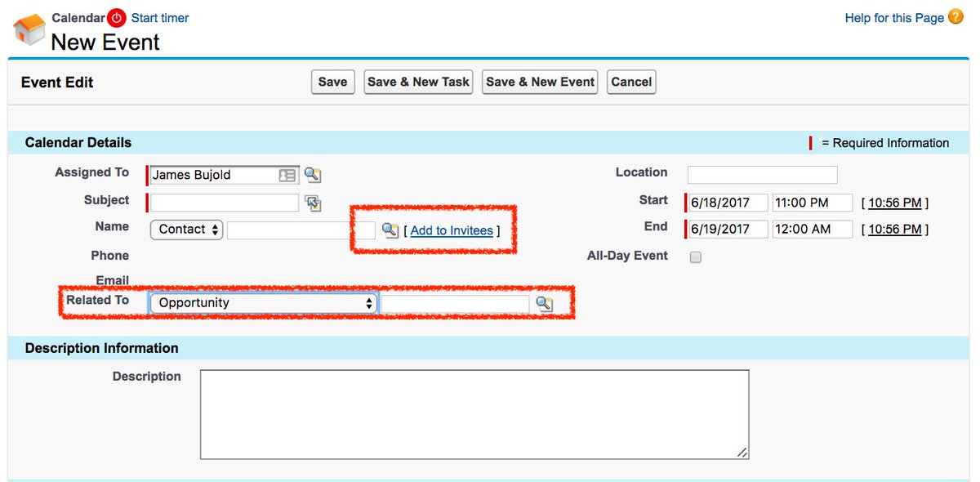Click the red Start timer icon

point(118,17)
